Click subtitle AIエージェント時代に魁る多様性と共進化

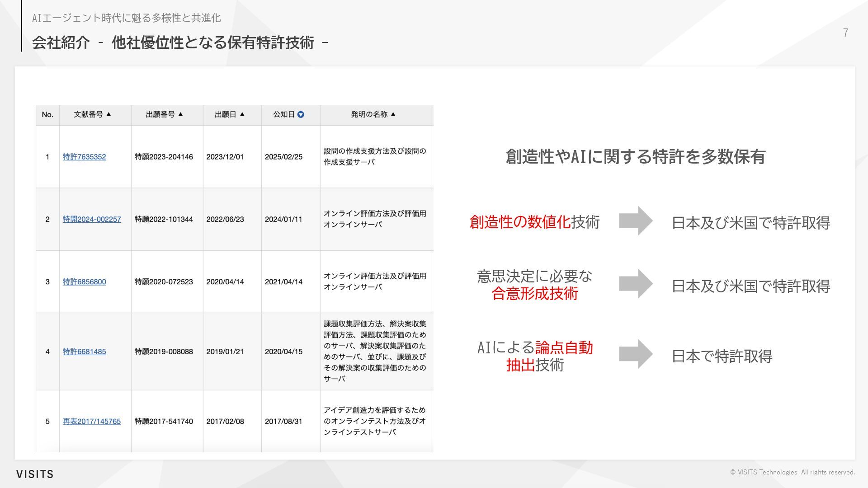click(x=126, y=18)
